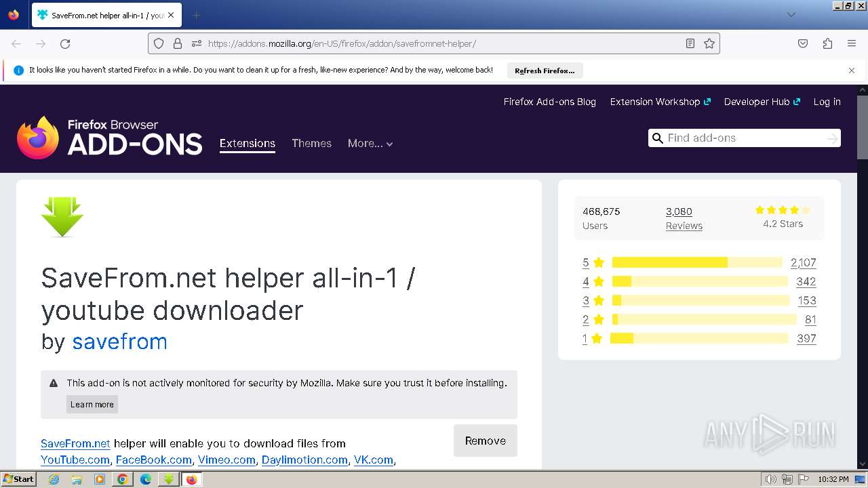Open the Windows Start button

pos(18,479)
